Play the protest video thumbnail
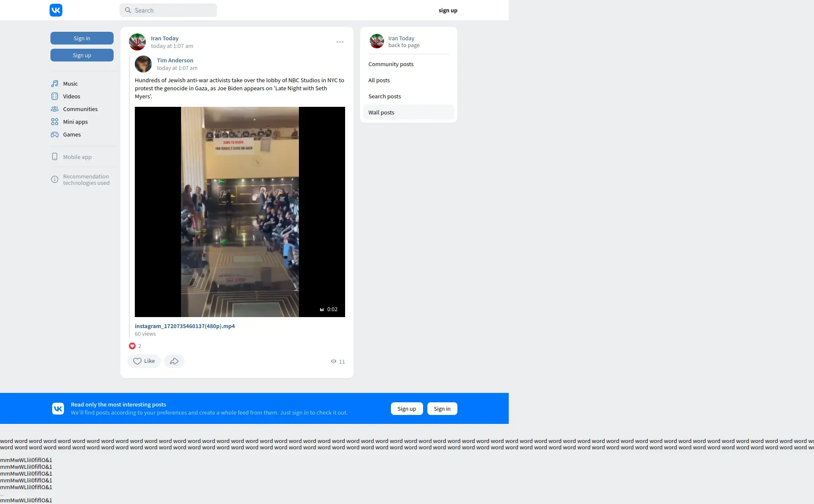Screen dimensions: 814x504 tap(240, 212)
